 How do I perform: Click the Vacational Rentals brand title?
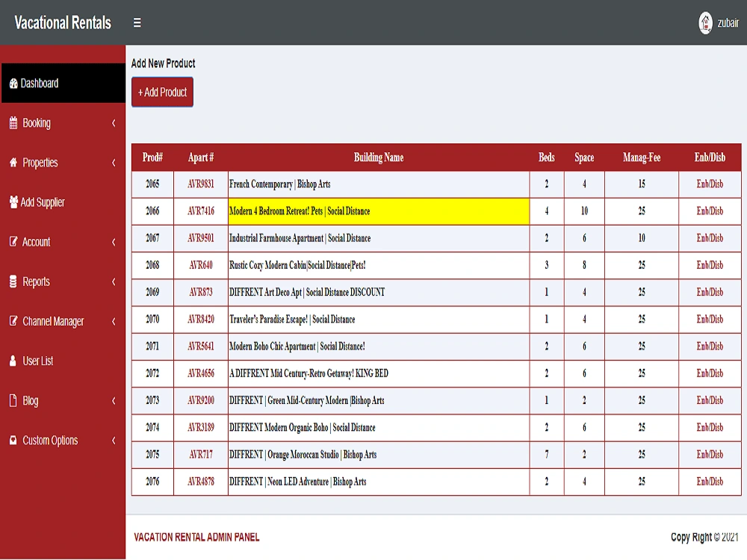click(63, 23)
